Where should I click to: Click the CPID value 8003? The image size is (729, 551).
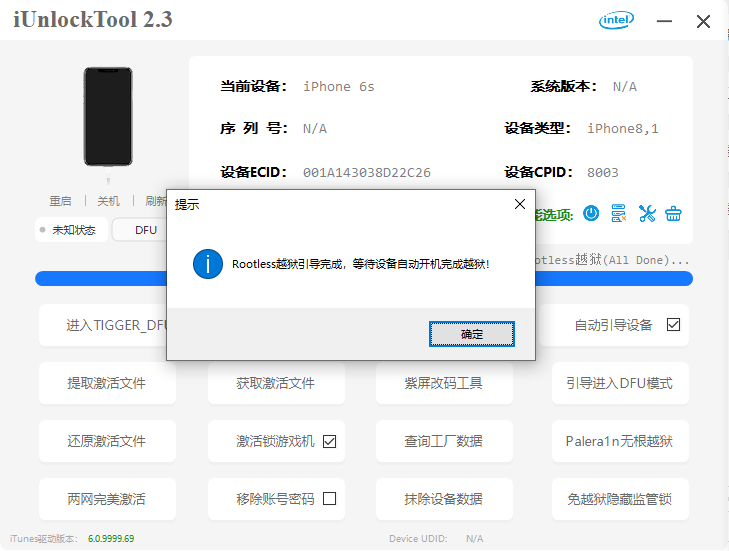(x=603, y=173)
